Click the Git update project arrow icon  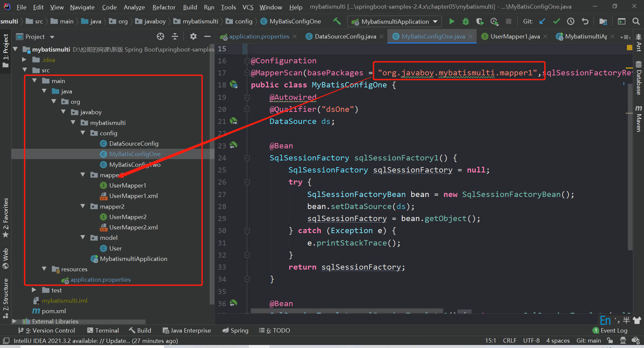pyautogui.click(x=542, y=21)
